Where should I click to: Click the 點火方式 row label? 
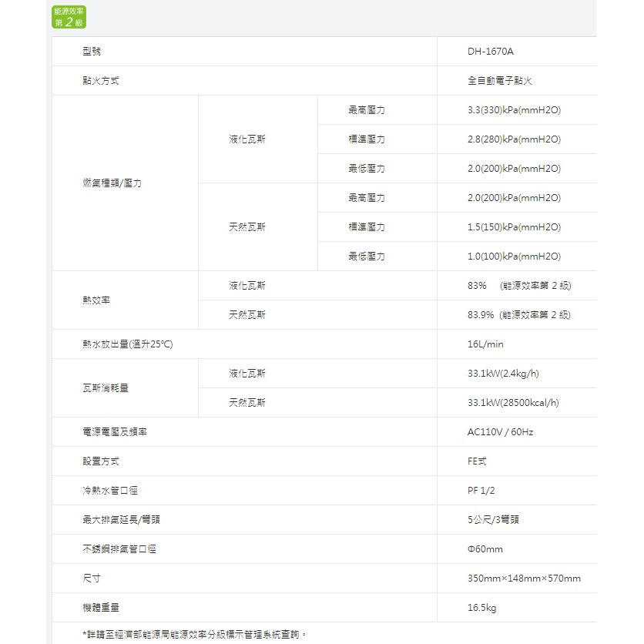(101, 81)
